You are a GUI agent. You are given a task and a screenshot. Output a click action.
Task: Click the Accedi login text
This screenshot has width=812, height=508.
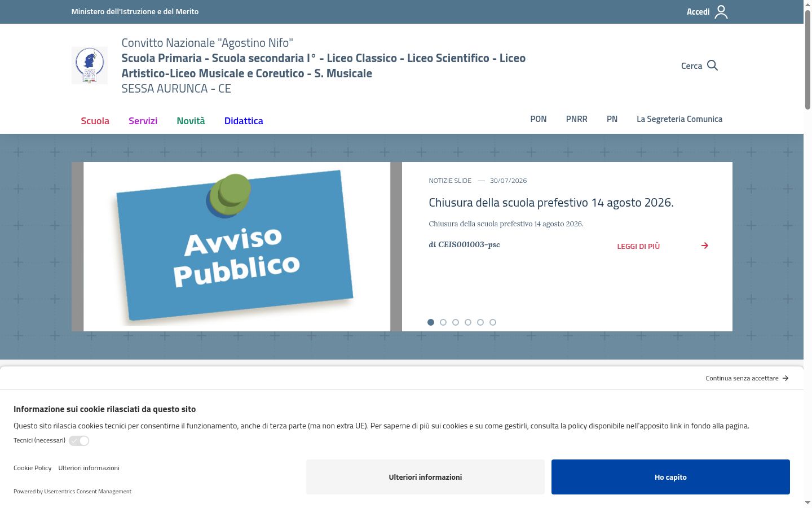[x=698, y=12]
